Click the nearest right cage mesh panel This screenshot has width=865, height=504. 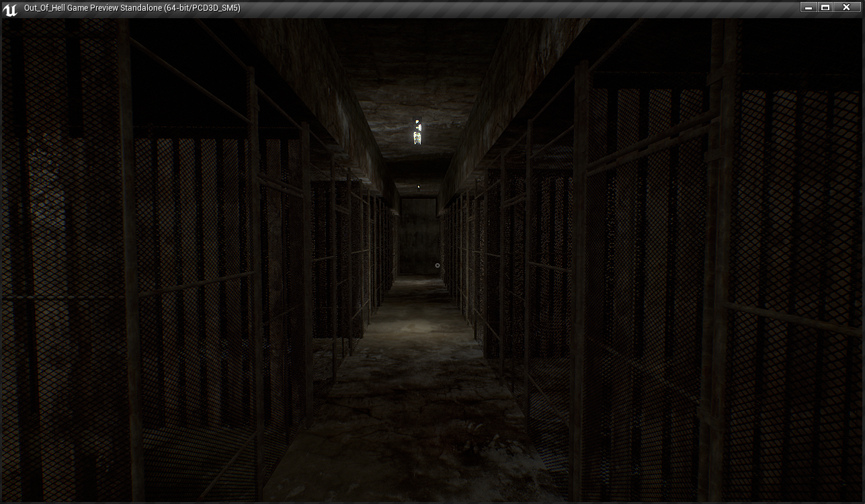793,269
